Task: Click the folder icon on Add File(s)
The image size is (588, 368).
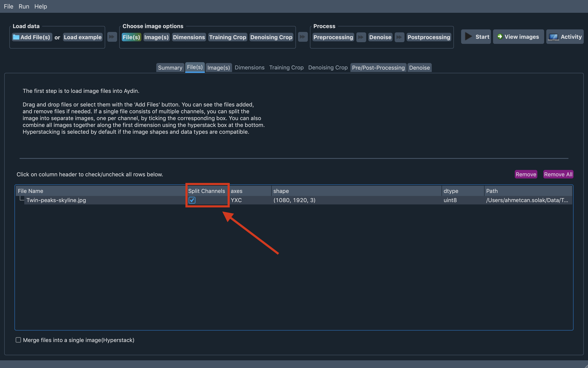Action: [x=16, y=37]
